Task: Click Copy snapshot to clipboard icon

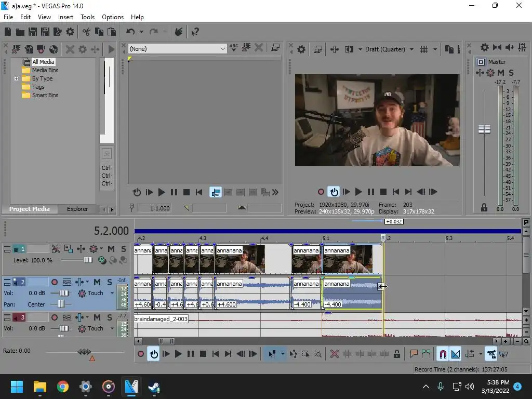Action: click(x=449, y=49)
